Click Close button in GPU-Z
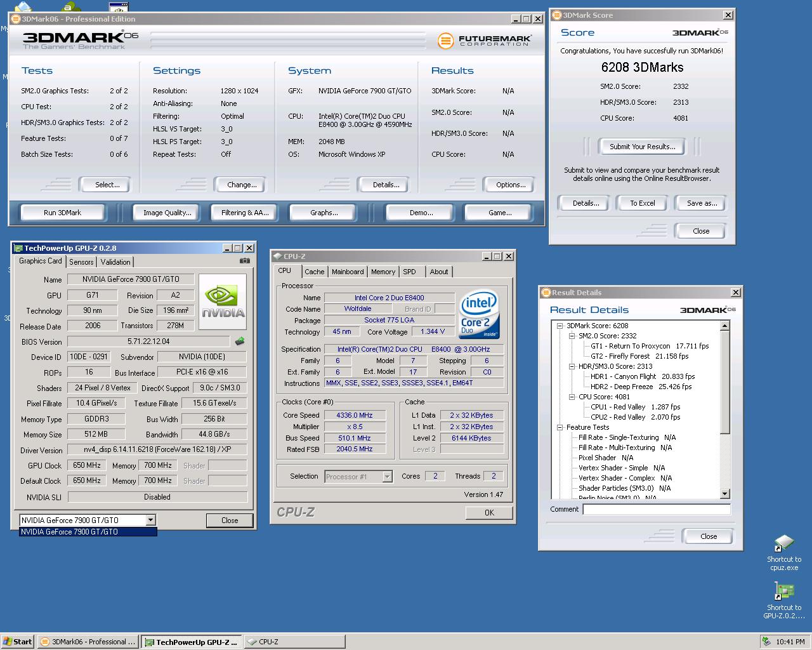Viewport: 812px width, 650px height. pyautogui.click(x=230, y=520)
